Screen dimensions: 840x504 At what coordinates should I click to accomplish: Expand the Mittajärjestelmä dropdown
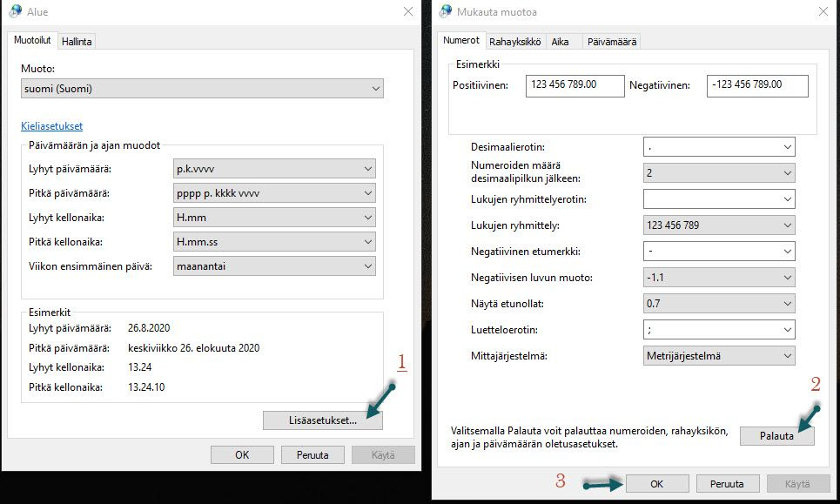719,356
